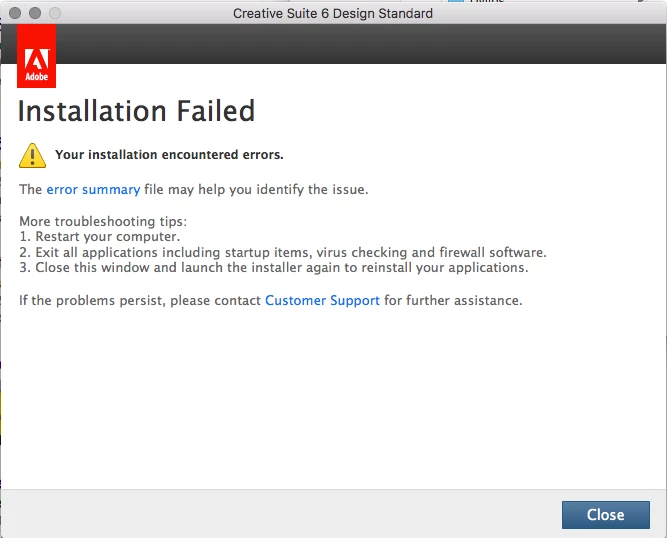Click 'More troubleshooting tips:' text
This screenshot has height=538, width=667.
pos(103,221)
